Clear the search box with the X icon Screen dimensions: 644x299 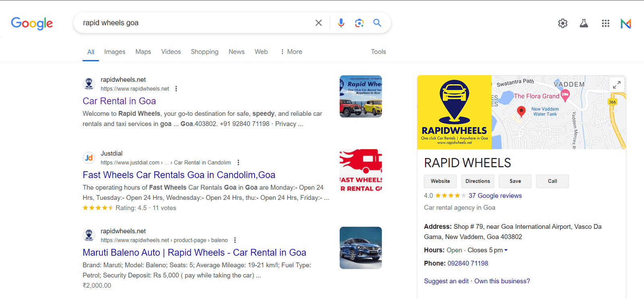[x=318, y=23]
